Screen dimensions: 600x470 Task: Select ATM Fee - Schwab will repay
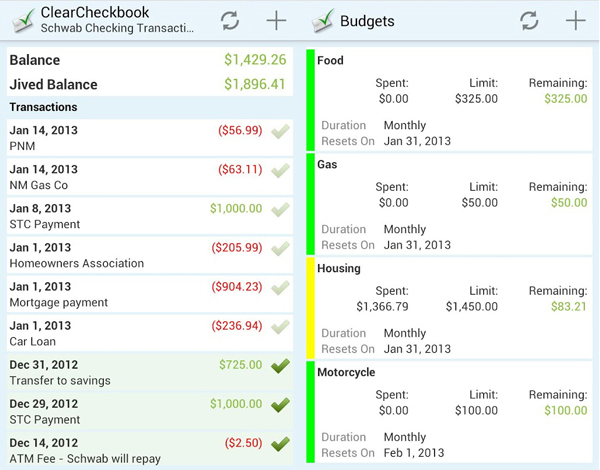pos(150,450)
